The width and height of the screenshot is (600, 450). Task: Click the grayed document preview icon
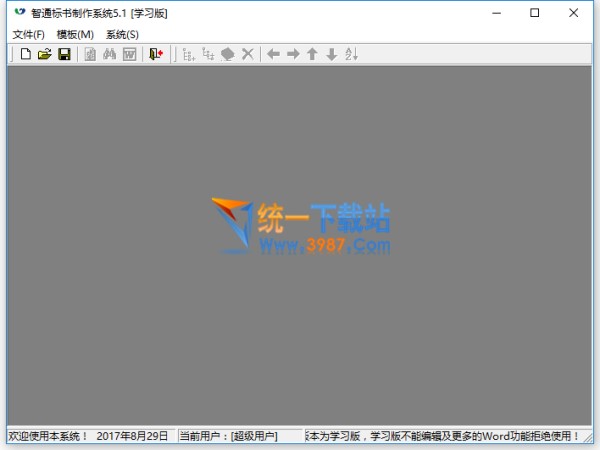(90, 54)
